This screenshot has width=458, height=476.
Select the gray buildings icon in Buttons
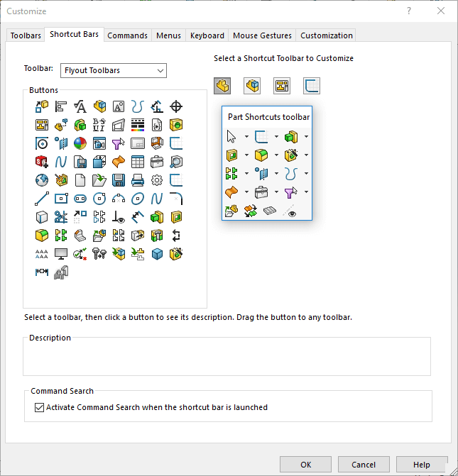[x=61, y=272]
